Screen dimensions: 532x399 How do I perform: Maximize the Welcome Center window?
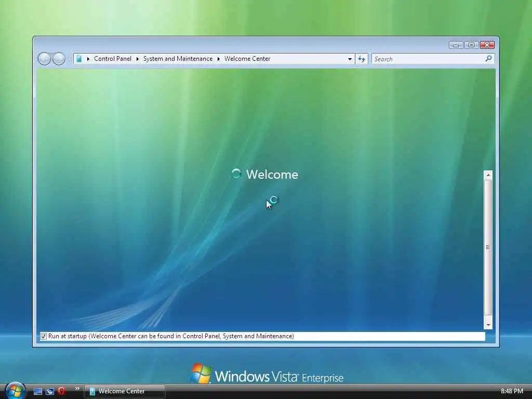tap(471, 45)
